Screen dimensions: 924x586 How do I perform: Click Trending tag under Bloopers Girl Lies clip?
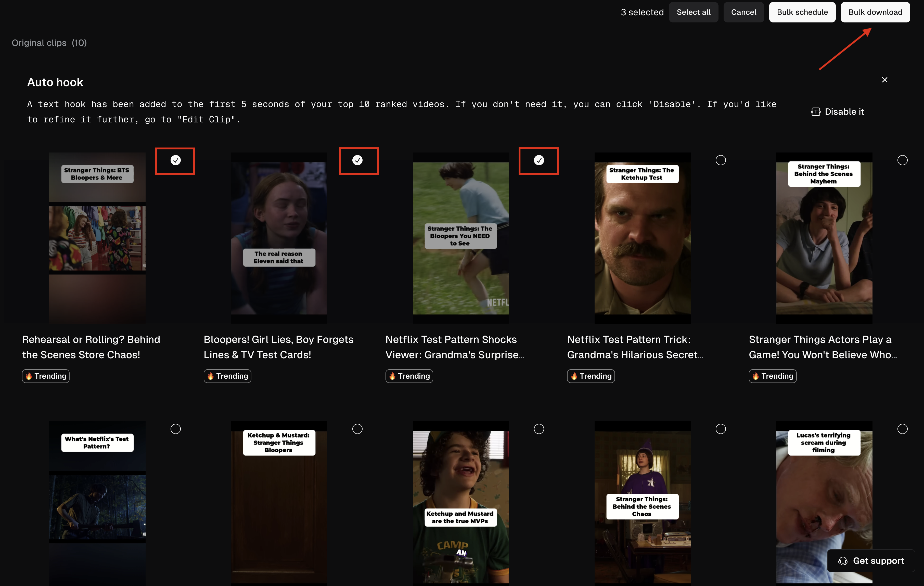pos(227,376)
